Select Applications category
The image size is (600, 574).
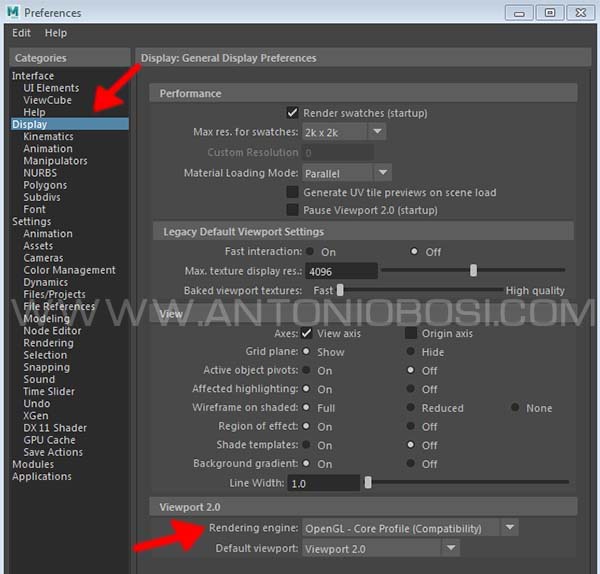tap(42, 476)
